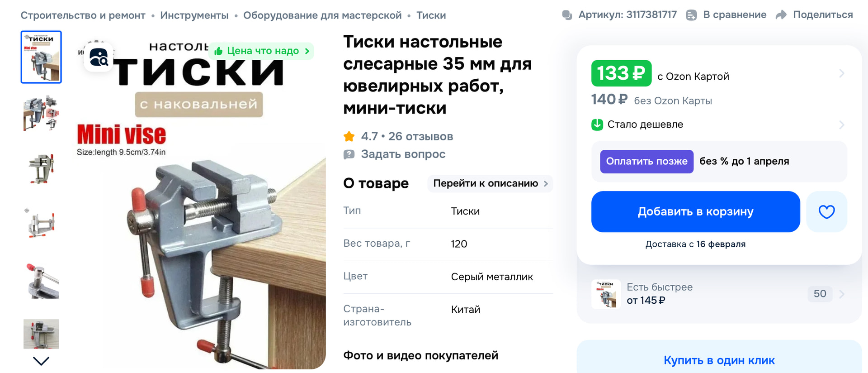
Task: Click the green Стало дешевле arrow icon
Action: click(x=597, y=124)
